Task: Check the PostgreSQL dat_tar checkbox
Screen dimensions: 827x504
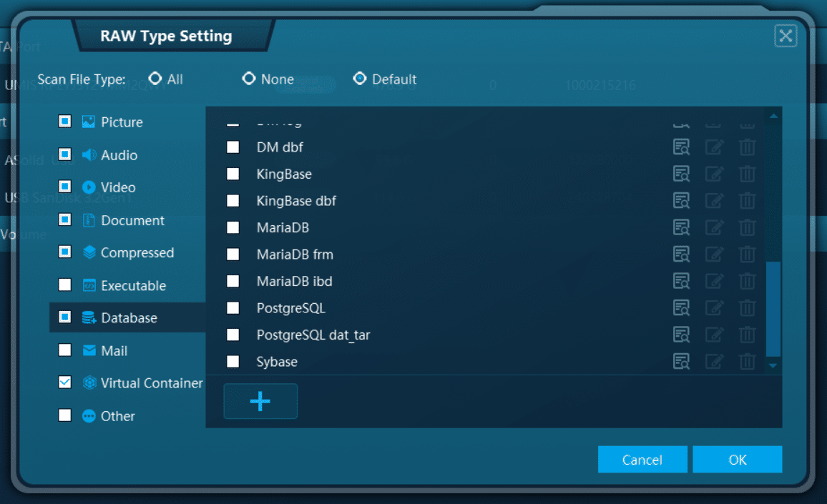Action: pos(233,335)
